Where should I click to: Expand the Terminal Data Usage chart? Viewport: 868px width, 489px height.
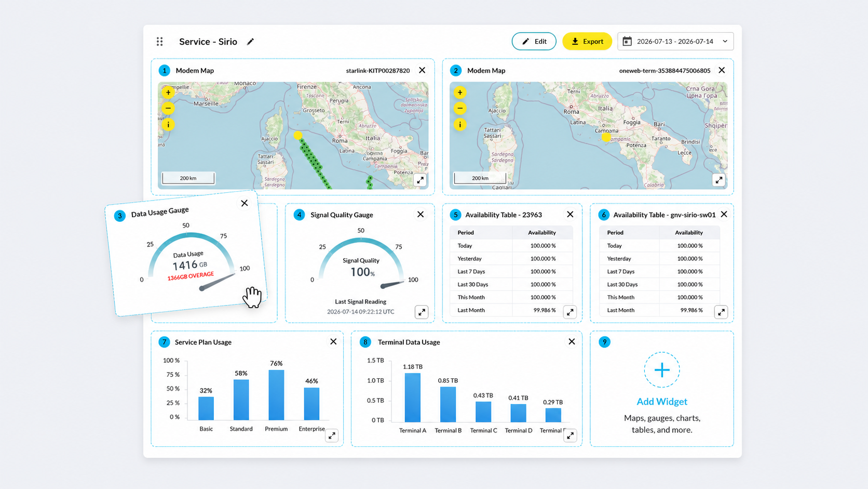[x=571, y=435]
